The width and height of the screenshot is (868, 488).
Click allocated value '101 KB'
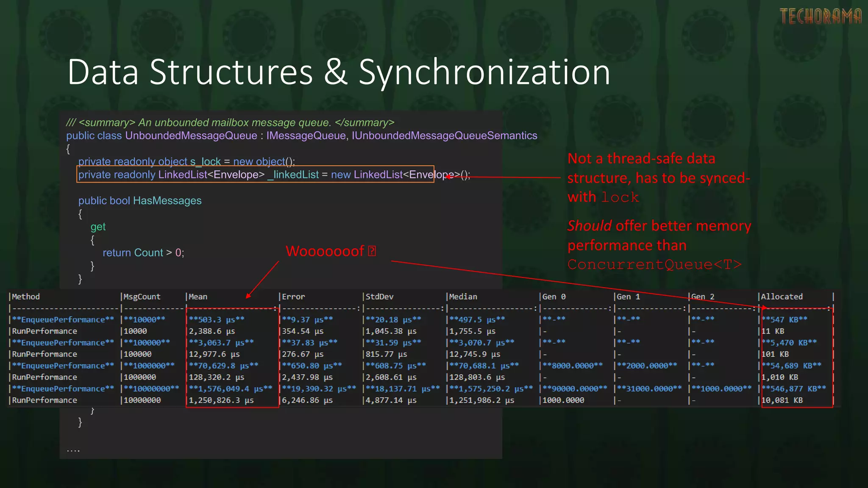tap(775, 354)
